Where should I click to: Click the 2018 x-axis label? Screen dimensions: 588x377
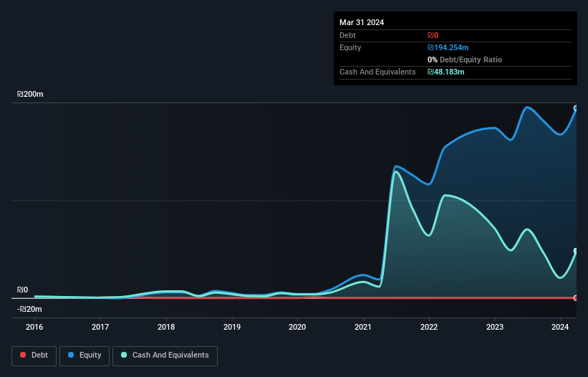pyautogui.click(x=166, y=327)
